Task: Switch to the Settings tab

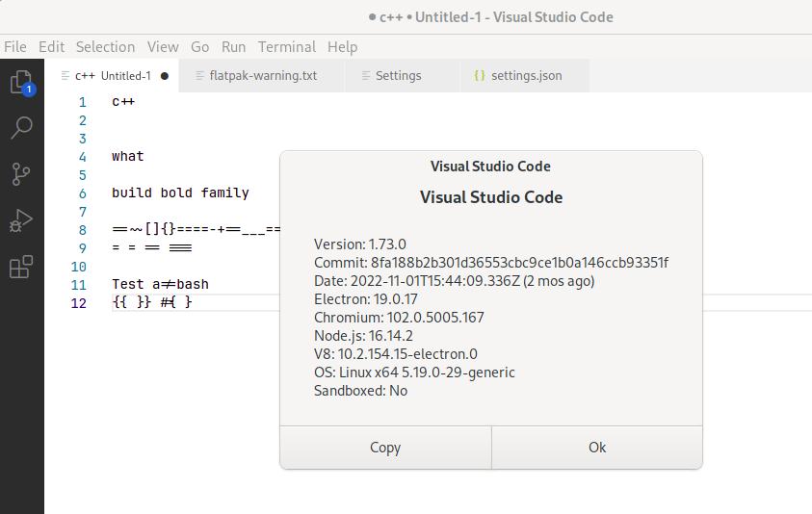Action: [x=402, y=76]
